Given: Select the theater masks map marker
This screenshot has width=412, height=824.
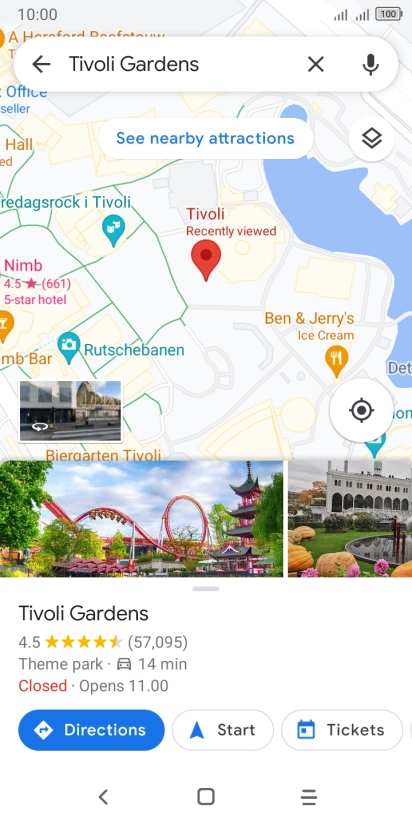Looking at the screenshot, I should click(x=114, y=230).
